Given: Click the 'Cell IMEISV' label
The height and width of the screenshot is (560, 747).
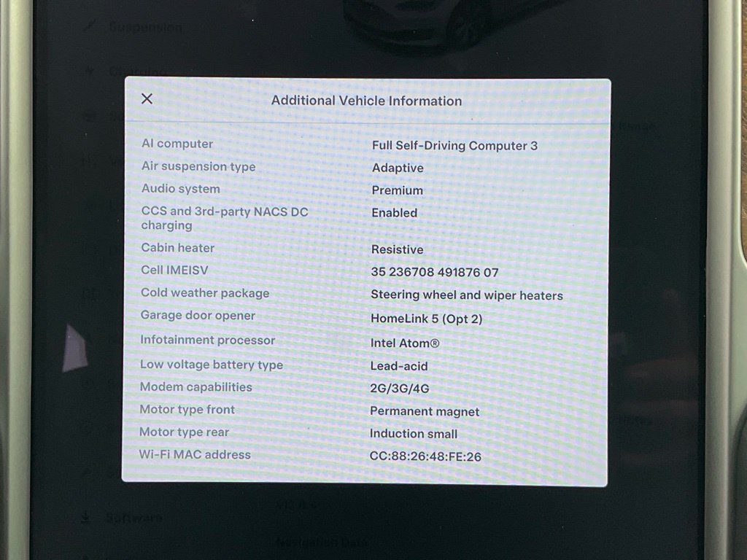Looking at the screenshot, I should [174, 270].
